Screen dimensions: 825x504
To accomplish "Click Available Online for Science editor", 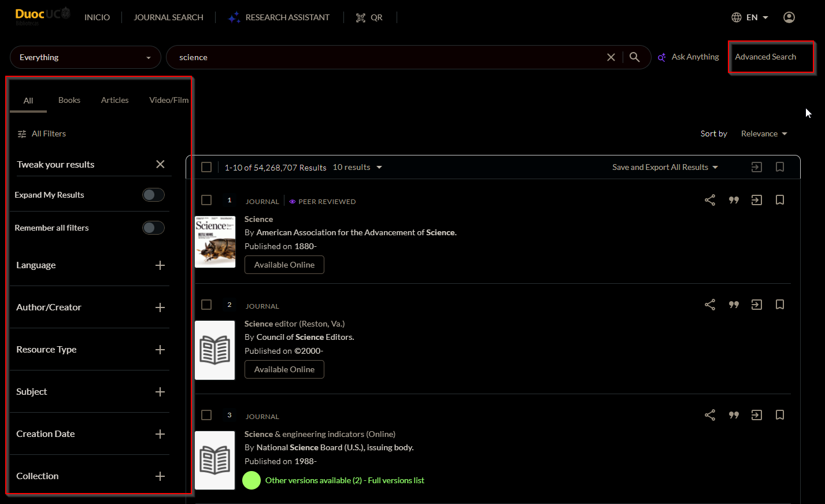I will tap(284, 369).
